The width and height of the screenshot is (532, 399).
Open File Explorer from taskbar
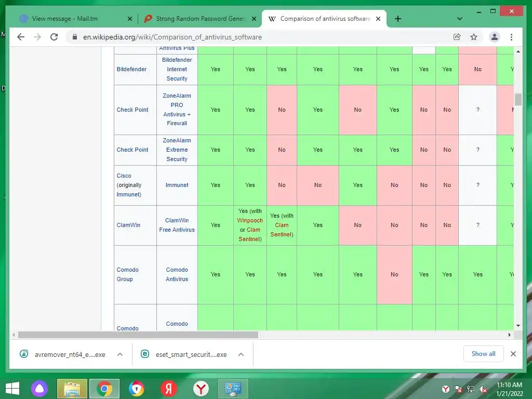[72, 389]
